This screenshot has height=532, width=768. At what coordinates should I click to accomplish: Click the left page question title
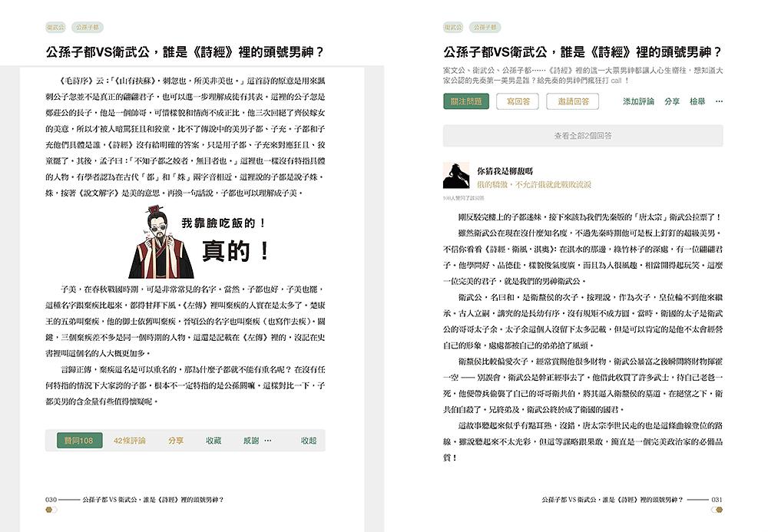coord(184,52)
